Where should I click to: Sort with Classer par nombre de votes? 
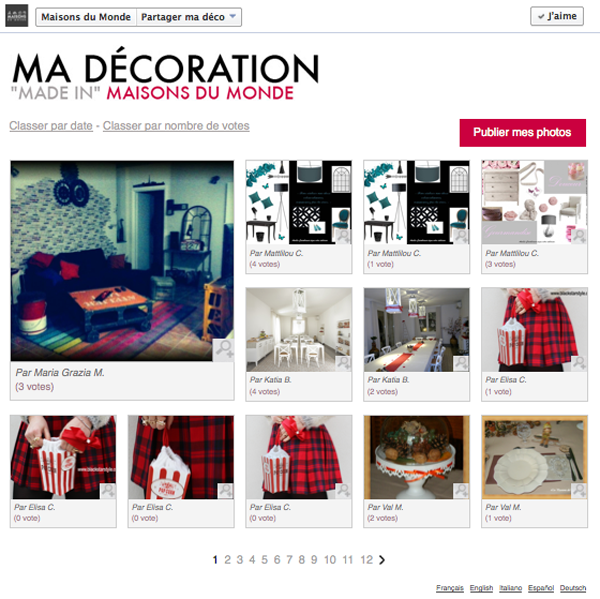pos(176,126)
